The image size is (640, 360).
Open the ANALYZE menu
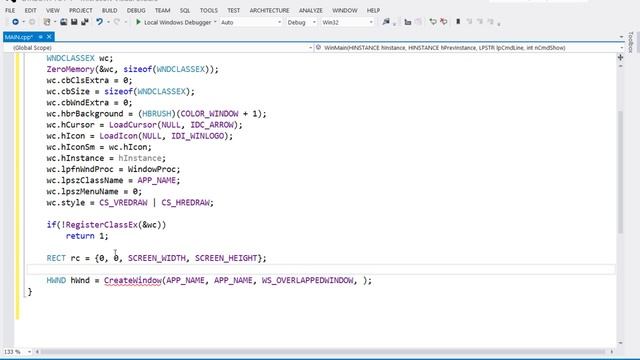click(x=311, y=10)
